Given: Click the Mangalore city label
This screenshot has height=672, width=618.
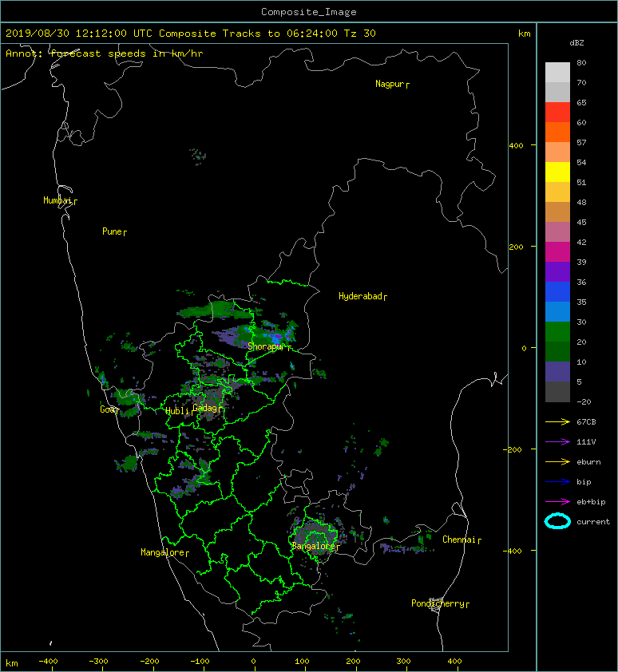Looking at the screenshot, I should point(163,552).
